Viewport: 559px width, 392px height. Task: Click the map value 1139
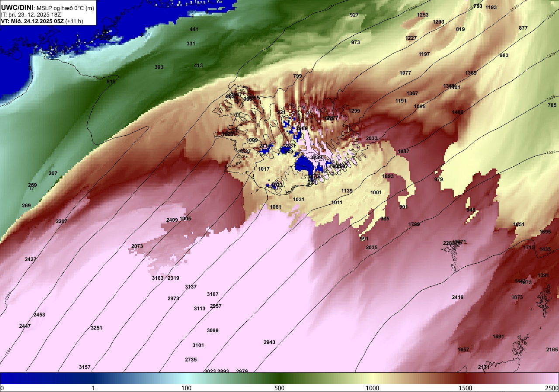point(347,191)
